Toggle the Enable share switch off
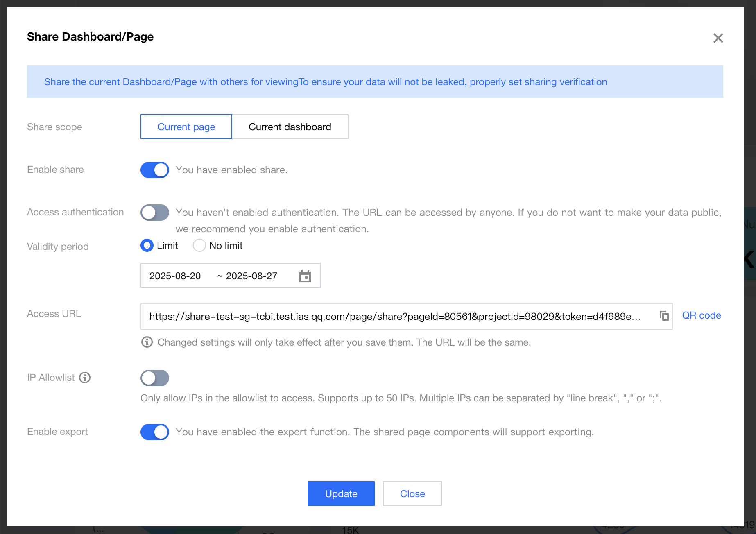The height and width of the screenshot is (534, 756). point(155,170)
